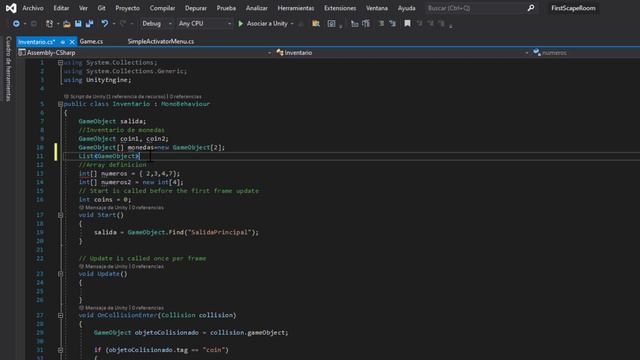Image resolution: width=640 pixels, height=360 pixels.
Task: Click the code line 'List<GameObject>'
Action: pos(109,156)
